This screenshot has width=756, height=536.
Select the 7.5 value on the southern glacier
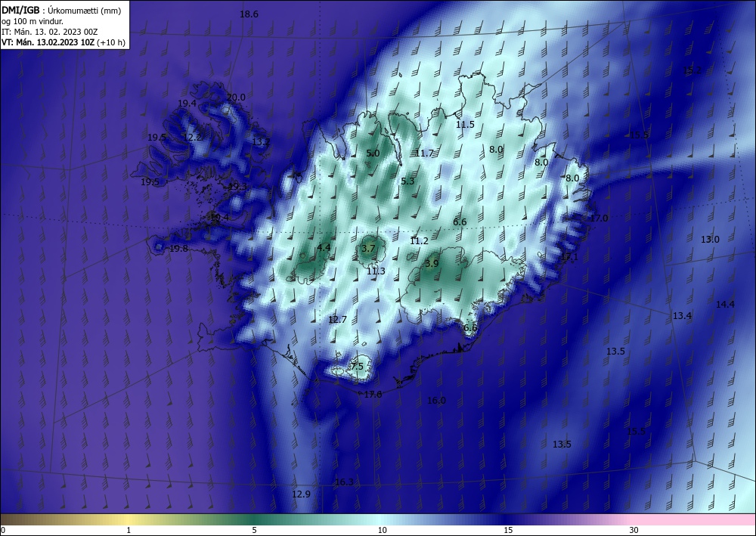(358, 367)
